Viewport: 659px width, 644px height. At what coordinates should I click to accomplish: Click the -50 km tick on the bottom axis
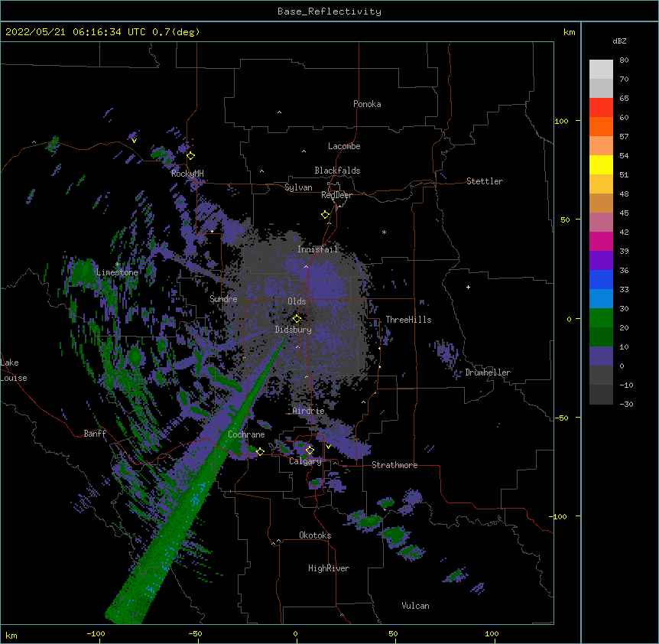(195, 633)
